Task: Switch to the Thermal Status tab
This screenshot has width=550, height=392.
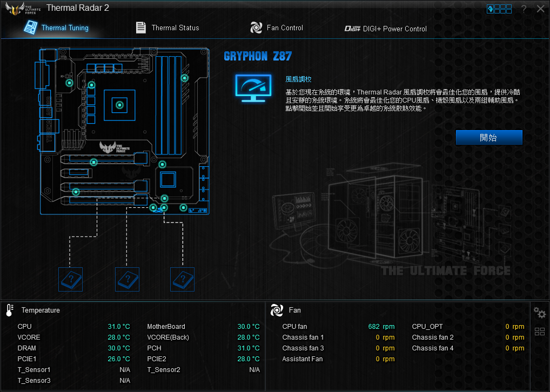Action: point(167,28)
